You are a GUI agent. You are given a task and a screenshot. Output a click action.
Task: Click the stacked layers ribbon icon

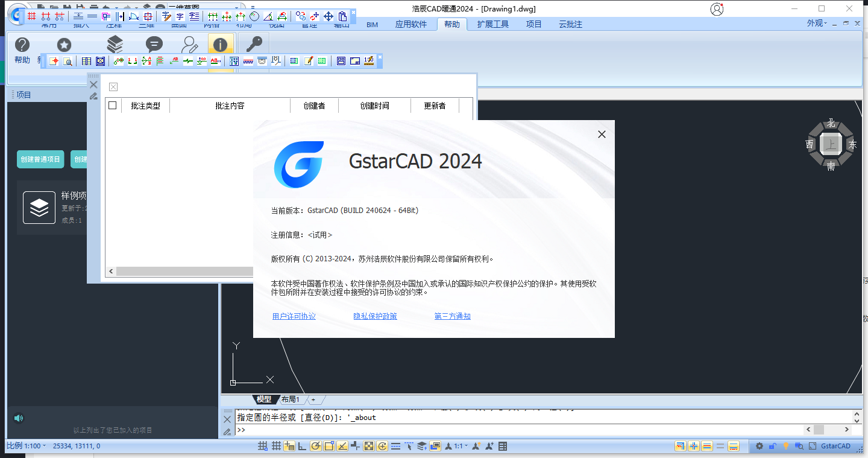[x=115, y=44]
